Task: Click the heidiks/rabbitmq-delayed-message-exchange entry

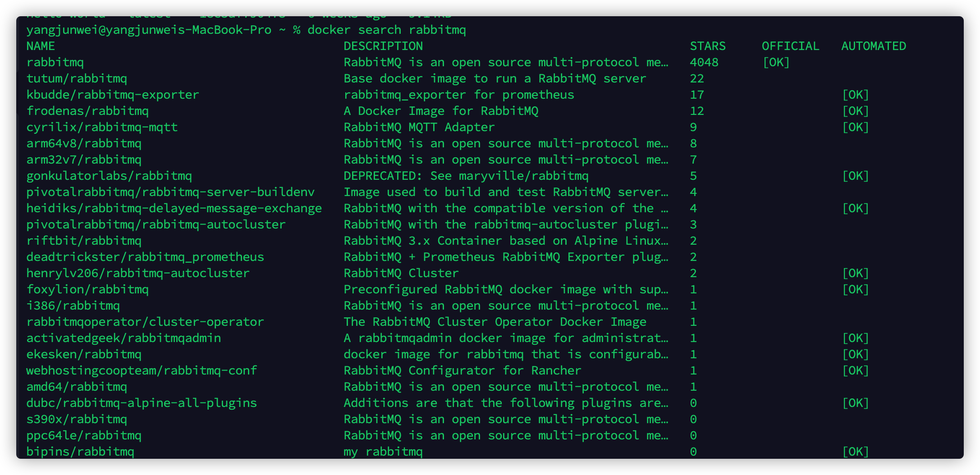Action: click(x=174, y=208)
